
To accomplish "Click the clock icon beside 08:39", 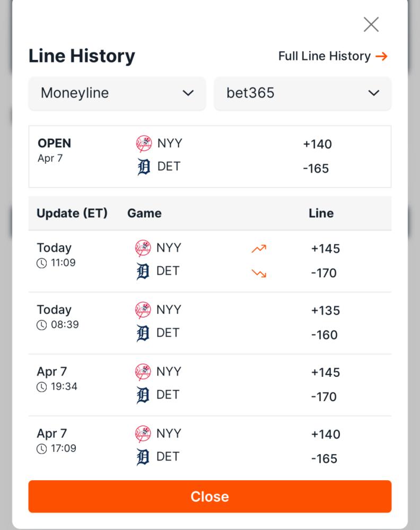I will (41, 325).
